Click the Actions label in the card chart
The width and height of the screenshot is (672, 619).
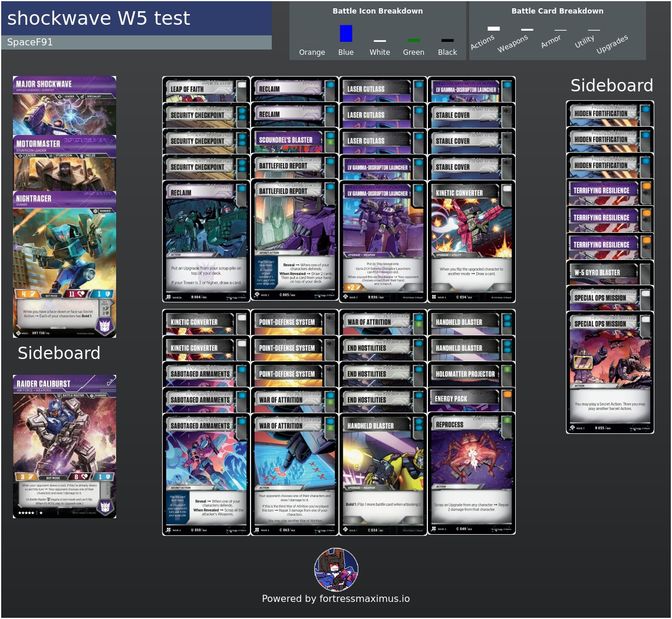click(483, 42)
